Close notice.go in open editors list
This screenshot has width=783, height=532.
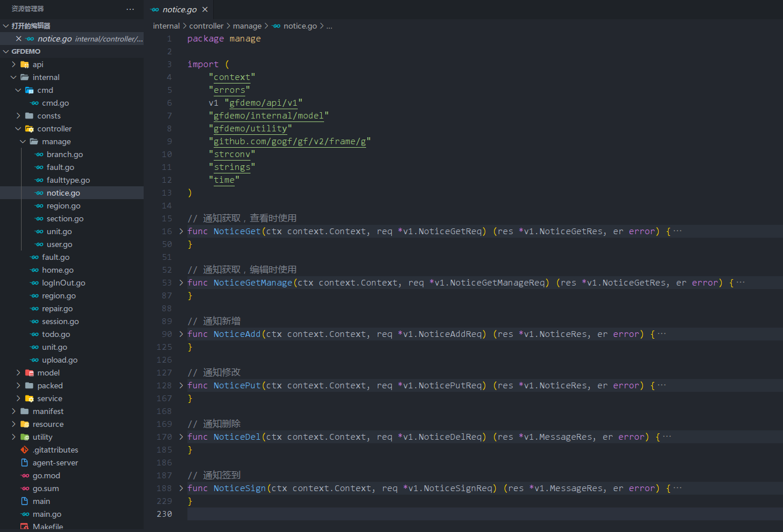(19, 39)
